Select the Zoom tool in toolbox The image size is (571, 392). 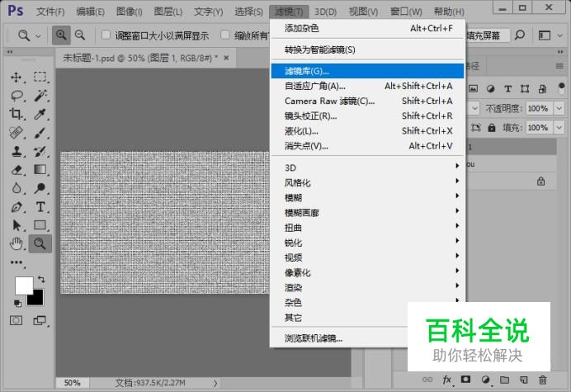[40, 243]
